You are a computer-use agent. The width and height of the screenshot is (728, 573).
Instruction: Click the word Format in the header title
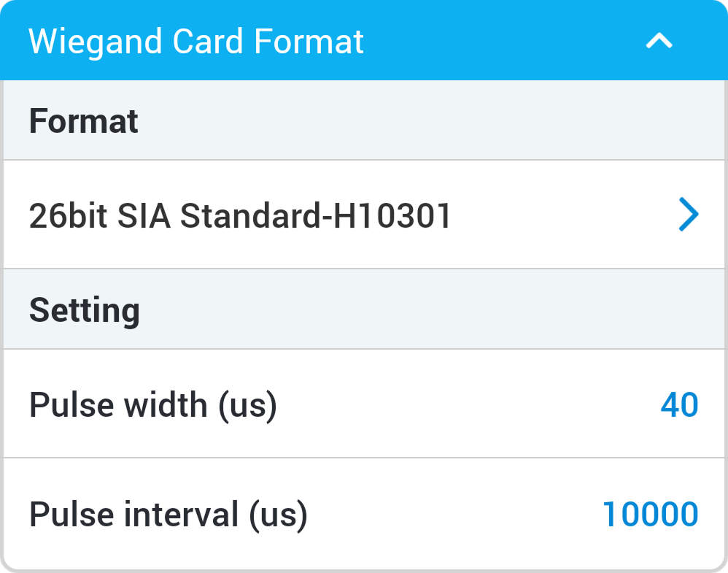(309, 42)
